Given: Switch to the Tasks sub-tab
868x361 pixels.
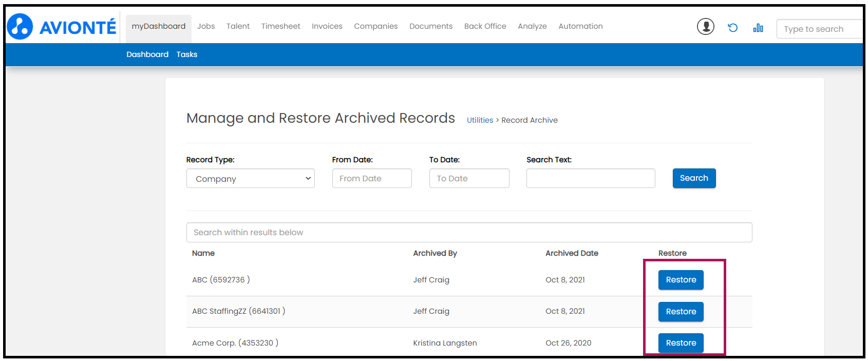Looking at the screenshot, I should [x=187, y=54].
